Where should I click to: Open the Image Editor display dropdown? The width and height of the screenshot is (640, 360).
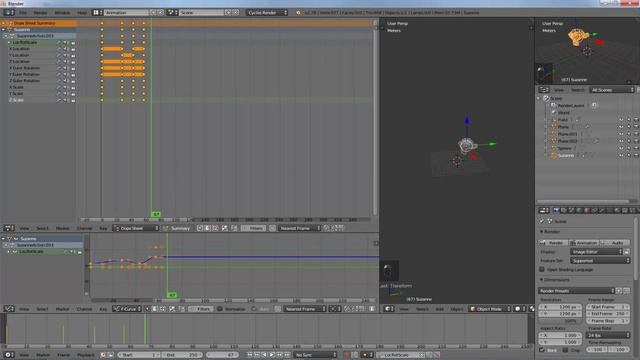pyautogui.click(x=596, y=252)
